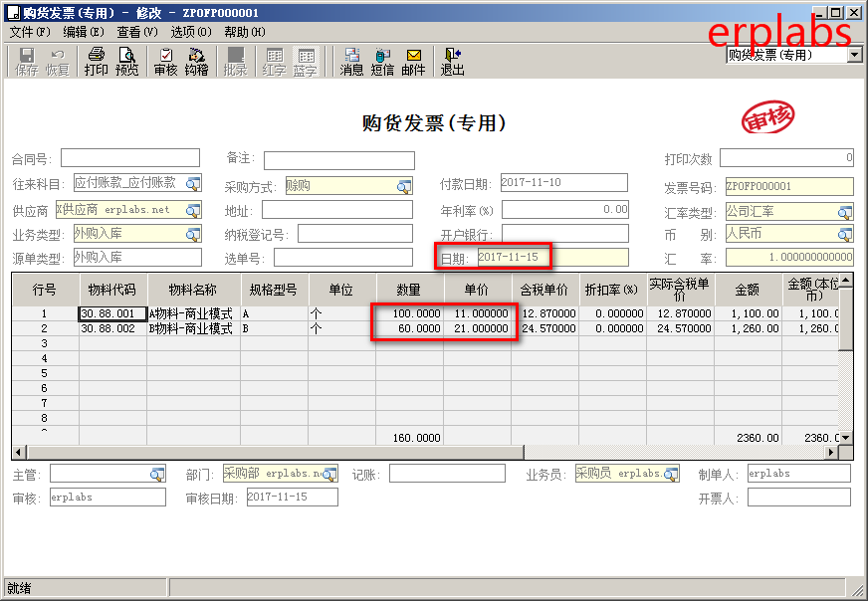
Task: Select row number 3 in grid
Action: 45,343
